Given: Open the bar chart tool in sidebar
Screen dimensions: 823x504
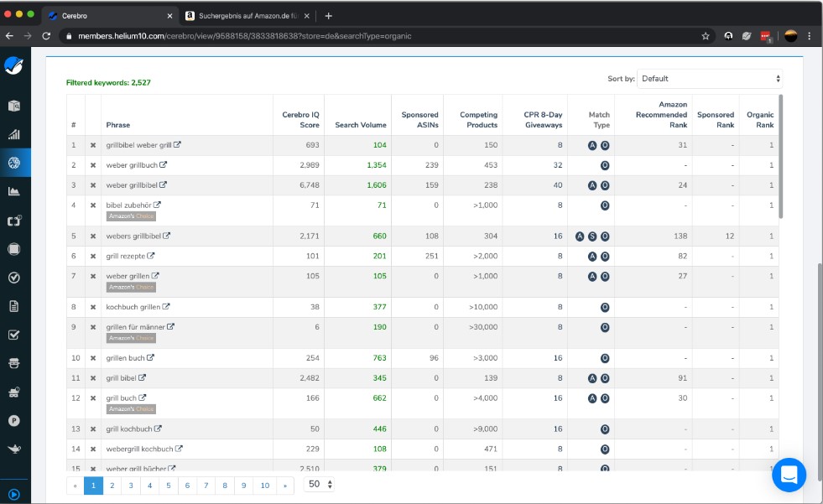Looking at the screenshot, I should 14,134.
